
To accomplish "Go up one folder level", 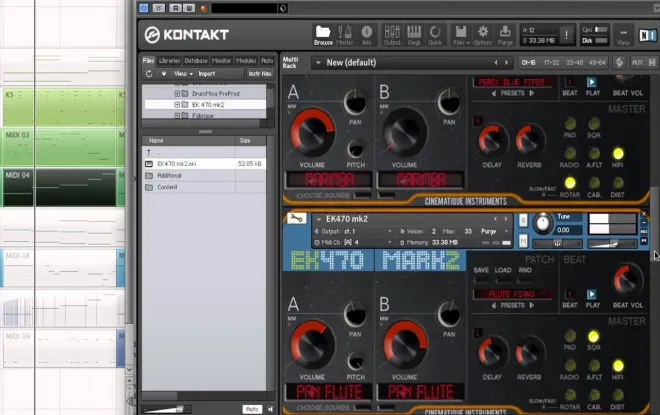I will pyautogui.click(x=149, y=152).
